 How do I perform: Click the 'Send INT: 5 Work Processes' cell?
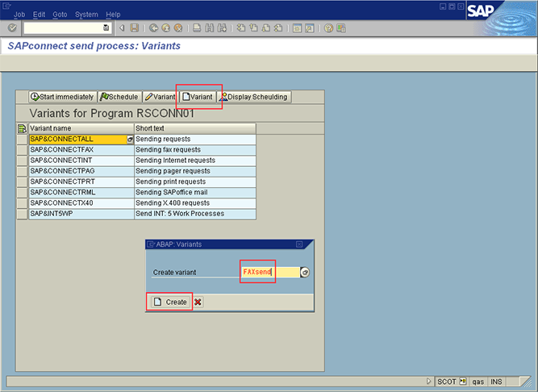[x=195, y=213]
